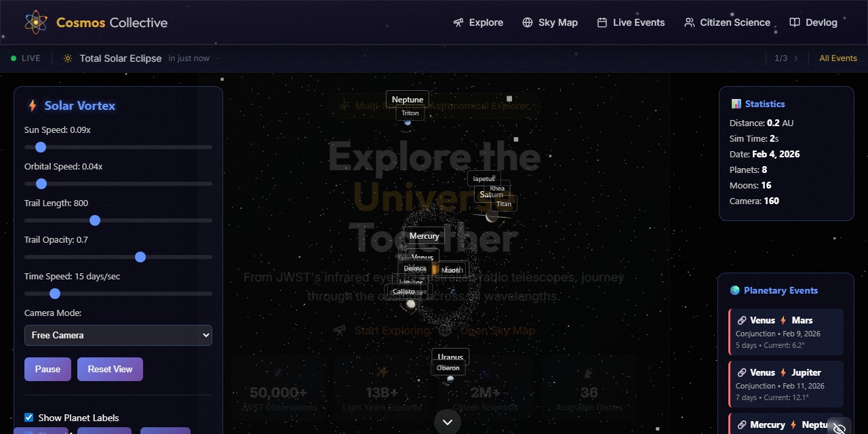Adjust the Trail Length slider

(118, 220)
